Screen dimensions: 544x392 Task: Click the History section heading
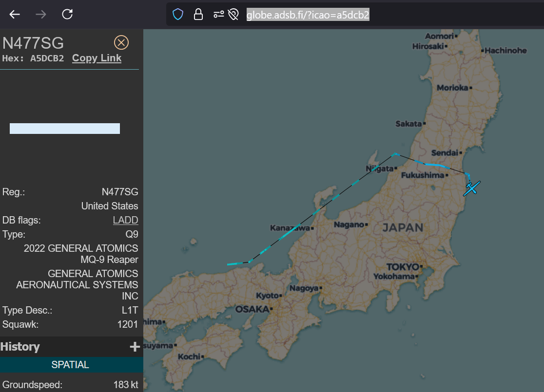click(x=20, y=347)
